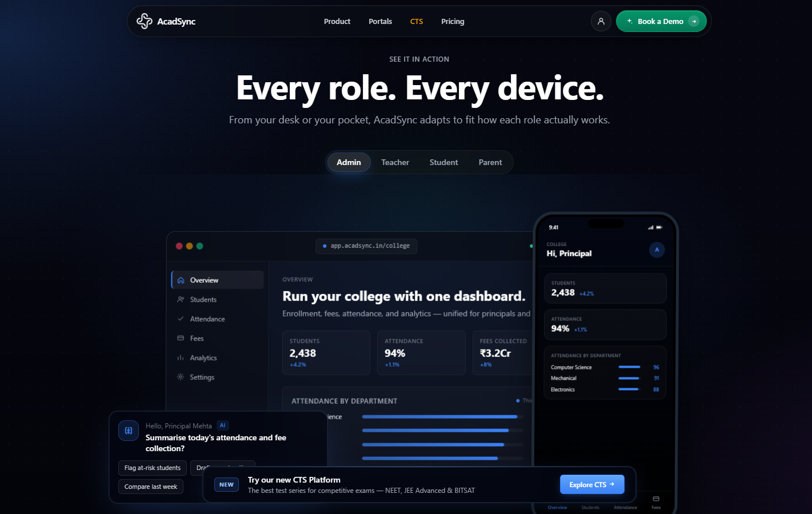
Task: Click the STUDENTS 2,438 dashboard card
Action: (326, 353)
